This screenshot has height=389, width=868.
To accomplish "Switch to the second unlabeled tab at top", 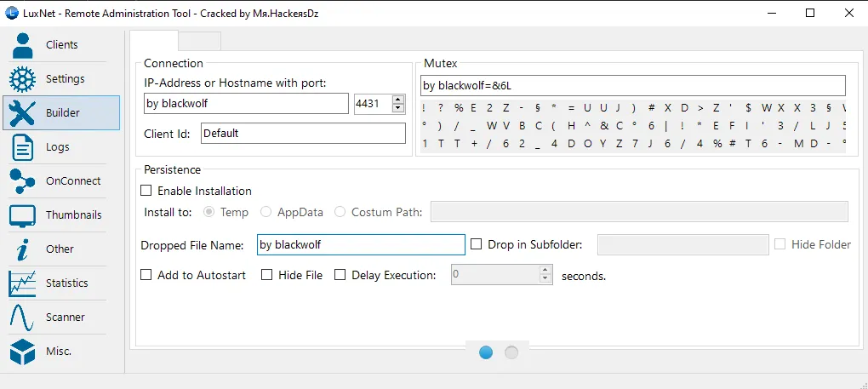I will pos(200,42).
